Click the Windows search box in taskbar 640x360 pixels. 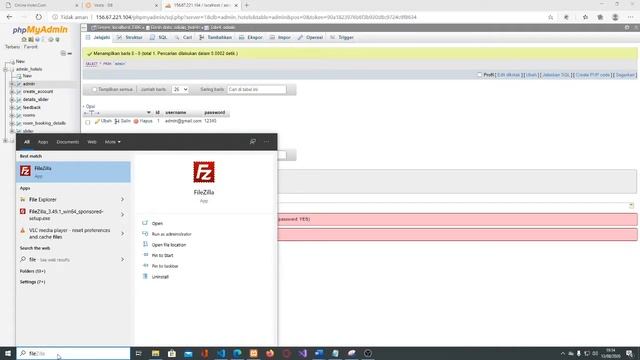73,353
